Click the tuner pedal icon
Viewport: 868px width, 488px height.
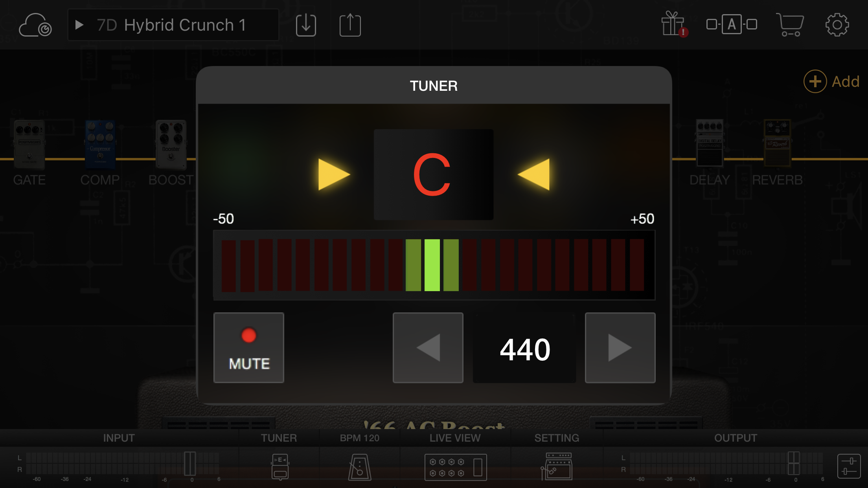pyautogui.click(x=280, y=466)
